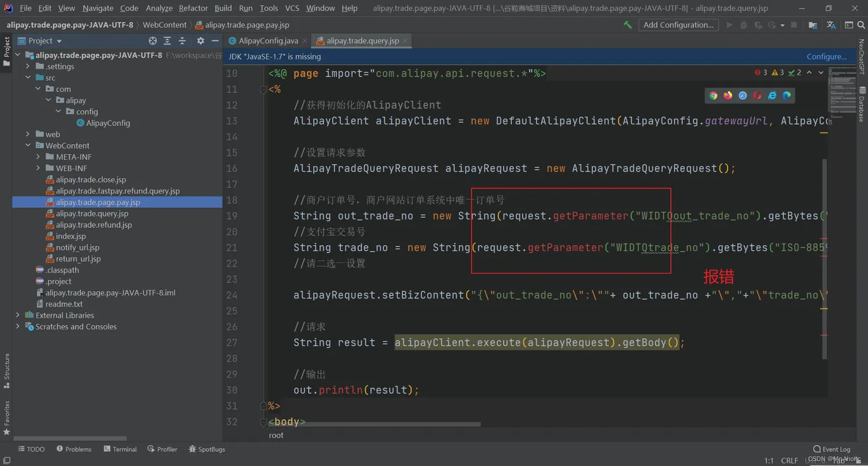Hide the Project tool window
Image resolution: width=868 pixels, height=466 pixels.
click(x=215, y=40)
